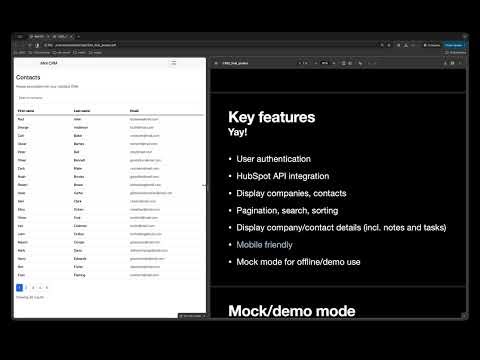Go to pagination page 1
The image size is (480, 360).
(19, 287)
